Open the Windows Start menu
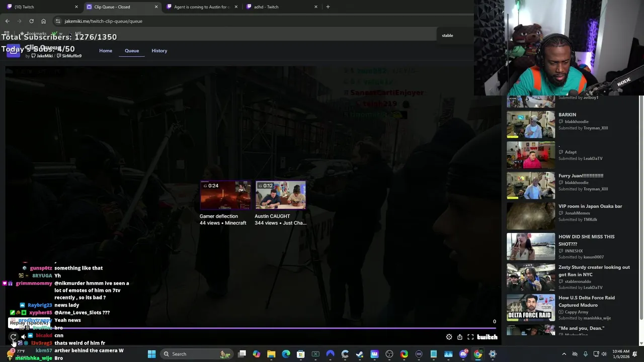644x362 pixels. (x=151, y=354)
